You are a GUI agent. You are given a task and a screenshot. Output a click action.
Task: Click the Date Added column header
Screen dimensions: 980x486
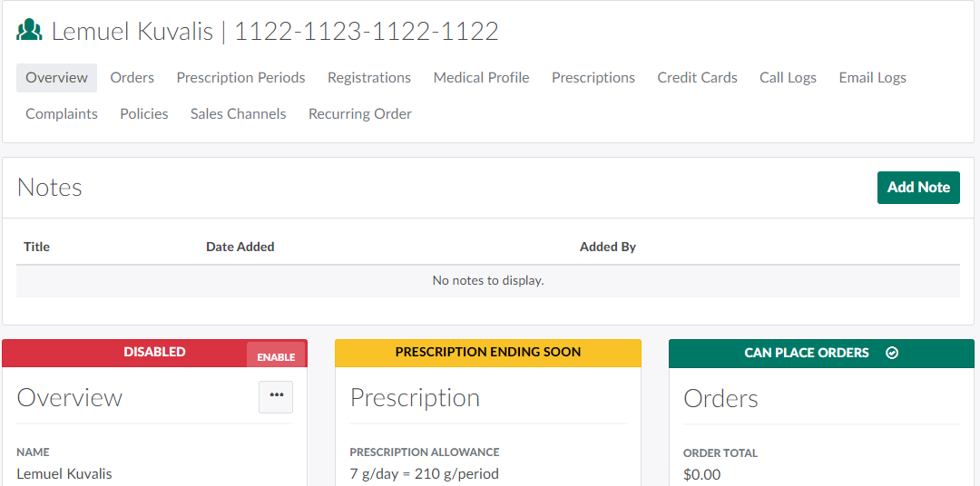(x=240, y=247)
